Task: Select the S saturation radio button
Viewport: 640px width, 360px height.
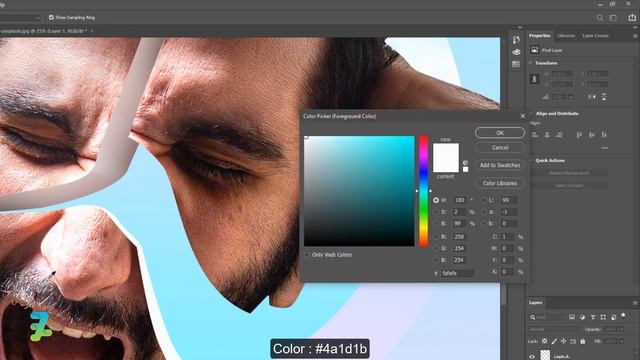Action: [436, 212]
